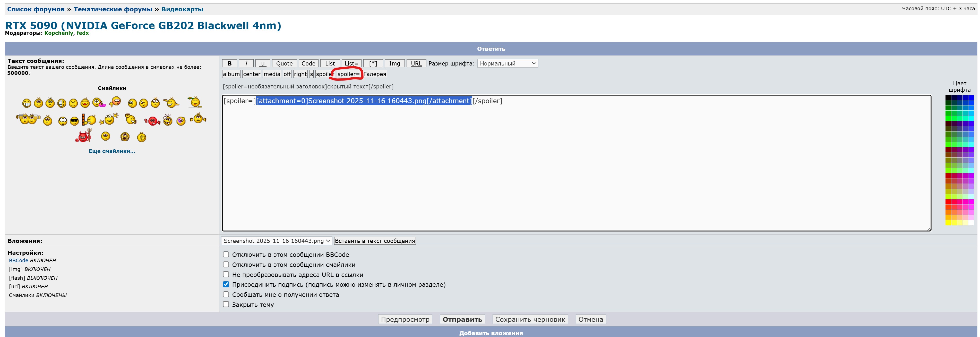Click the 'spoiler=' BBCode button
Screen dimensions: 980x337
pos(348,74)
